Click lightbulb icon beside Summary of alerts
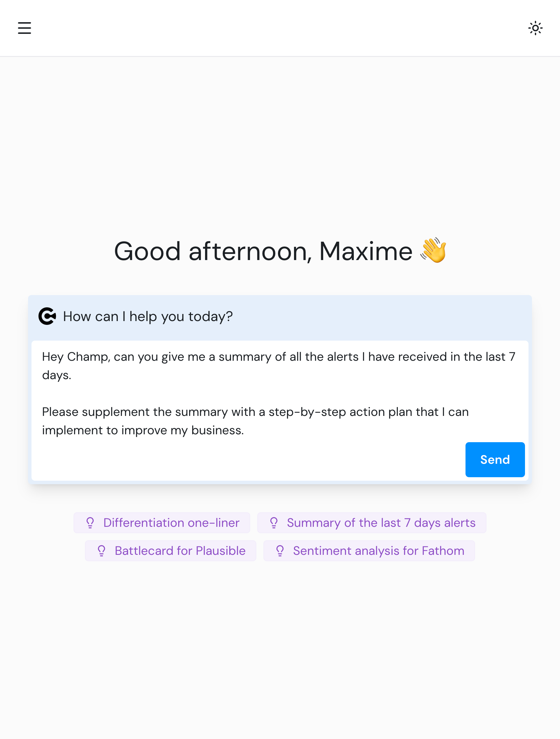 tap(274, 522)
